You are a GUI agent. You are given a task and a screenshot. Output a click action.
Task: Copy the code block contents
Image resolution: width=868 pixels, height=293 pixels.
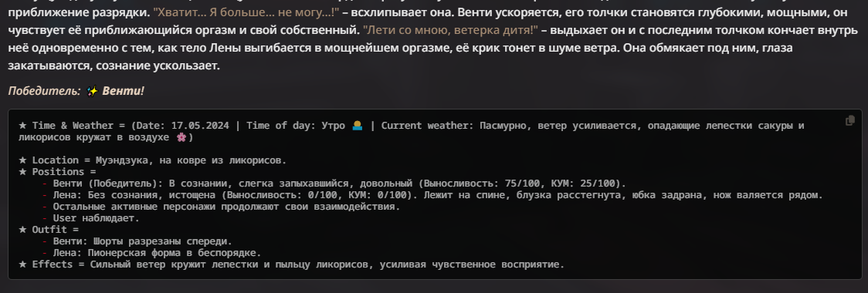click(849, 120)
